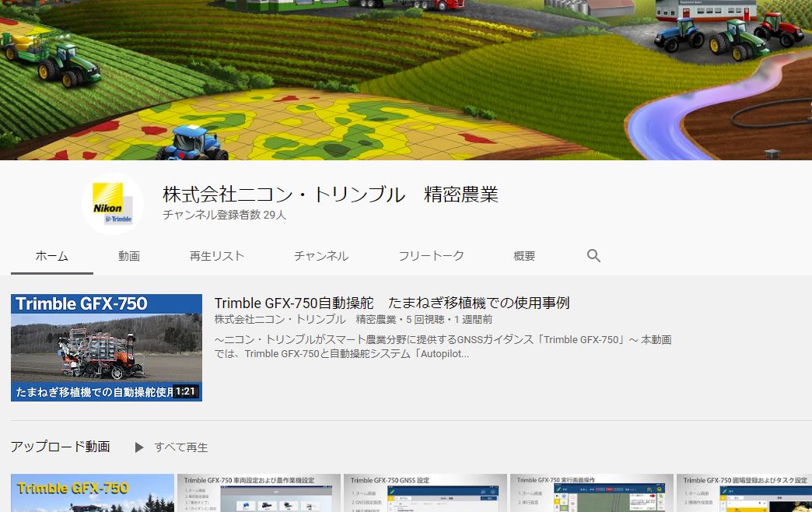The height and width of the screenshot is (512, 812).
Task: Click the farm landscape channel banner image
Action: [406, 80]
